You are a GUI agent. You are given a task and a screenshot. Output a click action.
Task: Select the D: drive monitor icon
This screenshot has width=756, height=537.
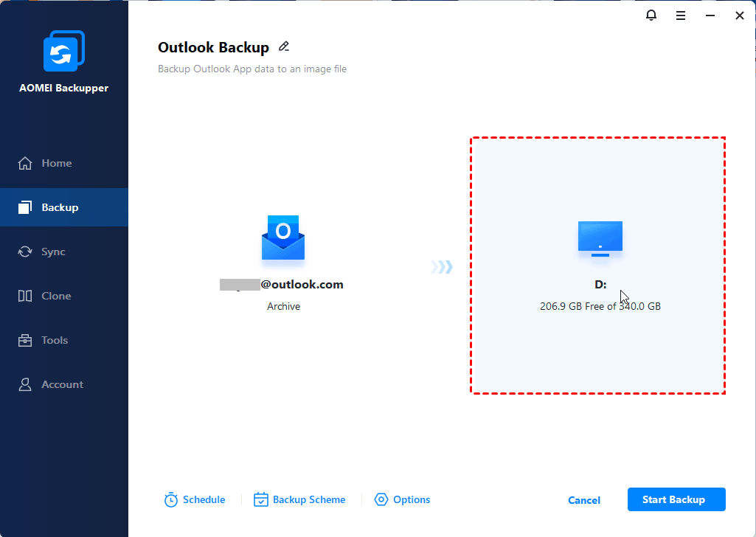point(600,238)
